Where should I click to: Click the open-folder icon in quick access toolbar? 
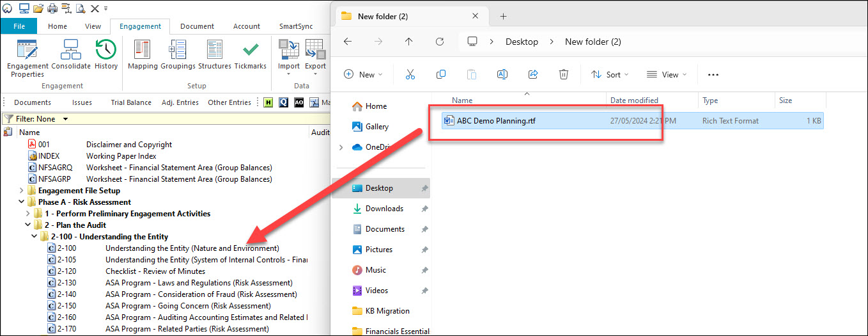pyautogui.click(x=38, y=8)
